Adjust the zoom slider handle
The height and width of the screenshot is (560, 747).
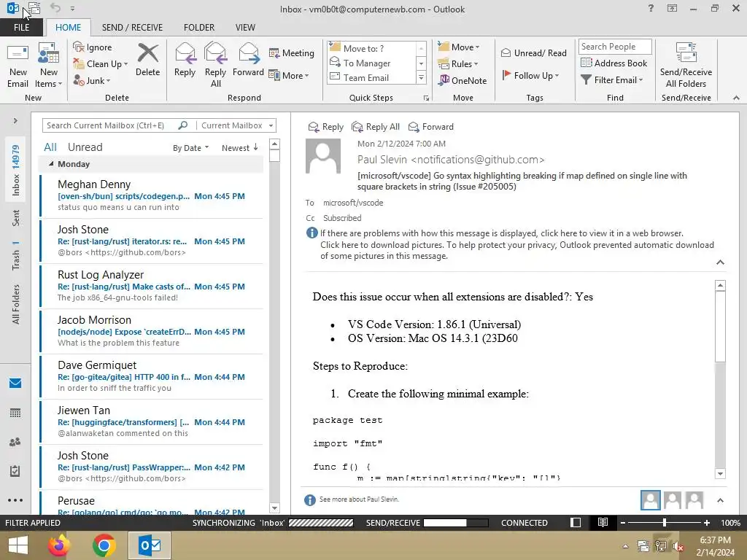(x=664, y=523)
